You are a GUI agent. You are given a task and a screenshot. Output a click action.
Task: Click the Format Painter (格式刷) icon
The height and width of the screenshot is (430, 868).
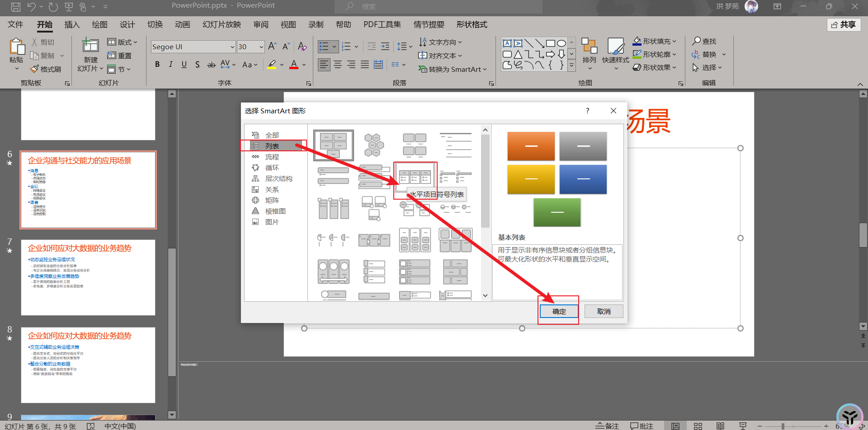tap(34, 69)
